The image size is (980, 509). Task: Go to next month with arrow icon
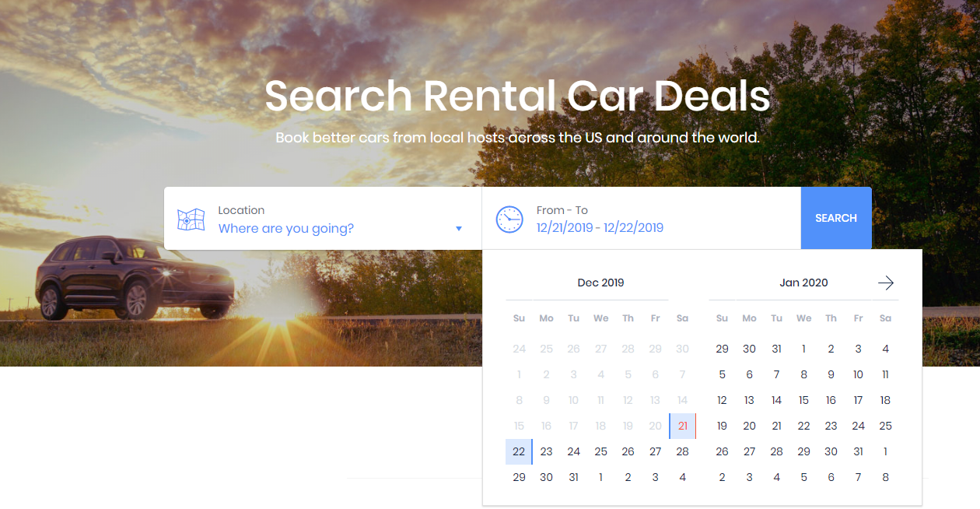(885, 283)
